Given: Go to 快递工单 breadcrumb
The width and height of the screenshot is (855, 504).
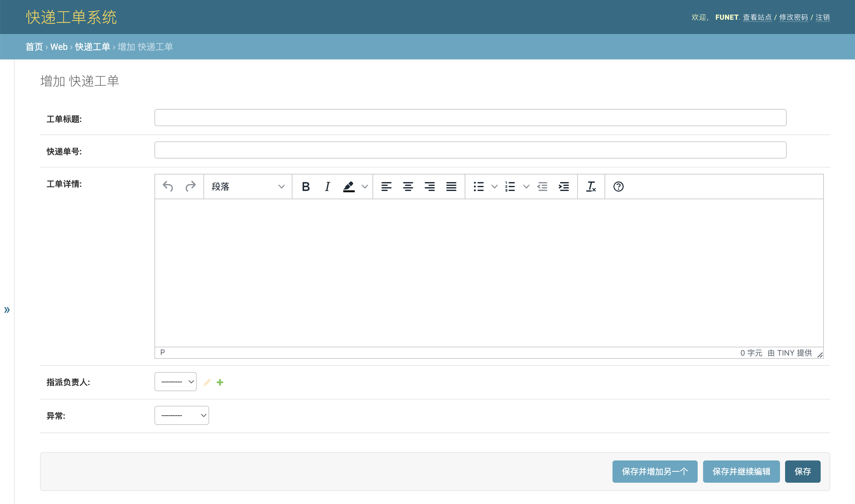Looking at the screenshot, I should [x=92, y=47].
